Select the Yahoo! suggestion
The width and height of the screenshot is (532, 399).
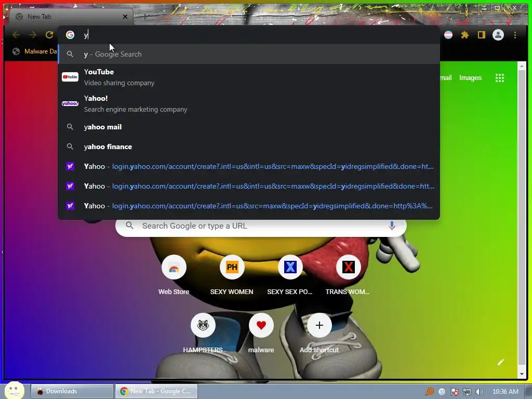pos(249,103)
